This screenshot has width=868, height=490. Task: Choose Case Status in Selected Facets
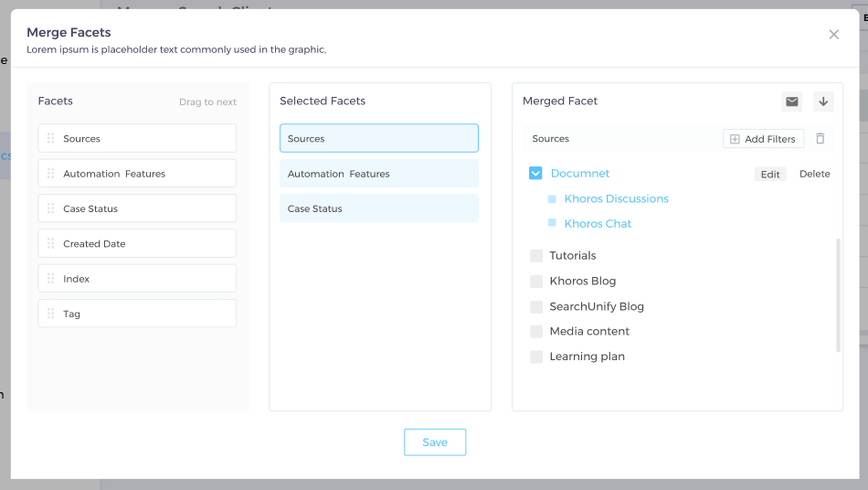pos(378,208)
